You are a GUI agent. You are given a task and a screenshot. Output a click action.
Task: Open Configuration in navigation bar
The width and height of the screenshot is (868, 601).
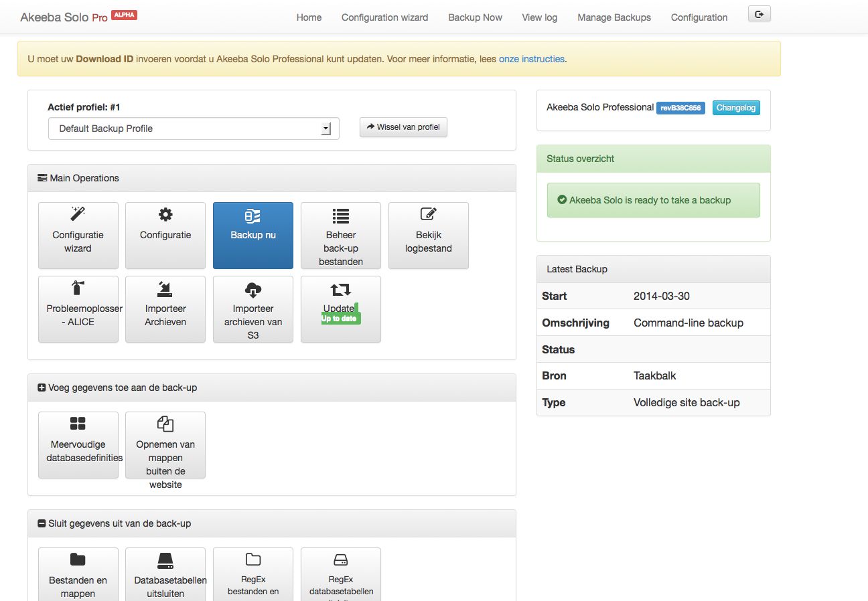tap(699, 17)
